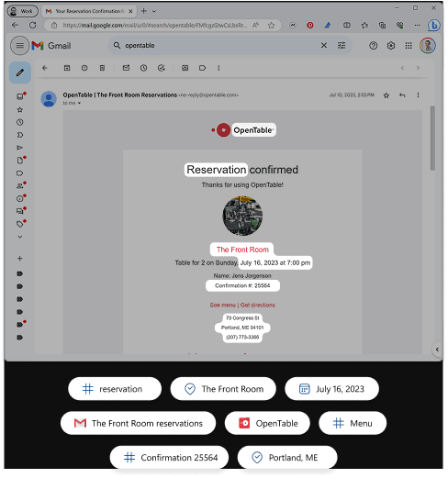Refresh the browser page
Viewport: 448px width, 478px height.
pyautogui.click(x=33, y=25)
